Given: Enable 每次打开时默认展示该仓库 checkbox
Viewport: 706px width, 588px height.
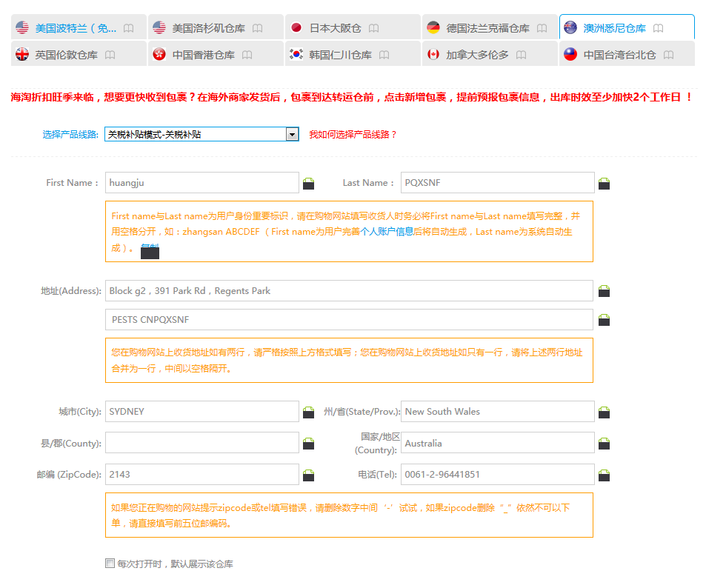Looking at the screenshot, I should pyautogui.click(x=110, y=564).
